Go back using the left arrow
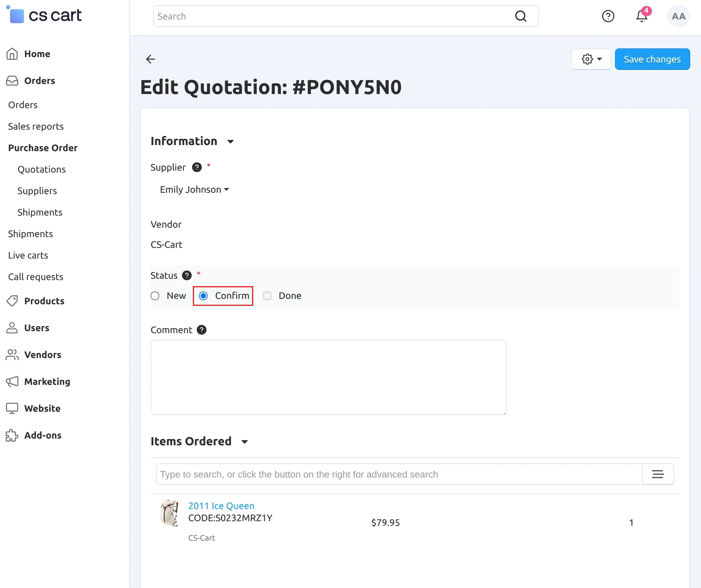The height and width of the screenshot is (588, 701). [x=150, y=59]
